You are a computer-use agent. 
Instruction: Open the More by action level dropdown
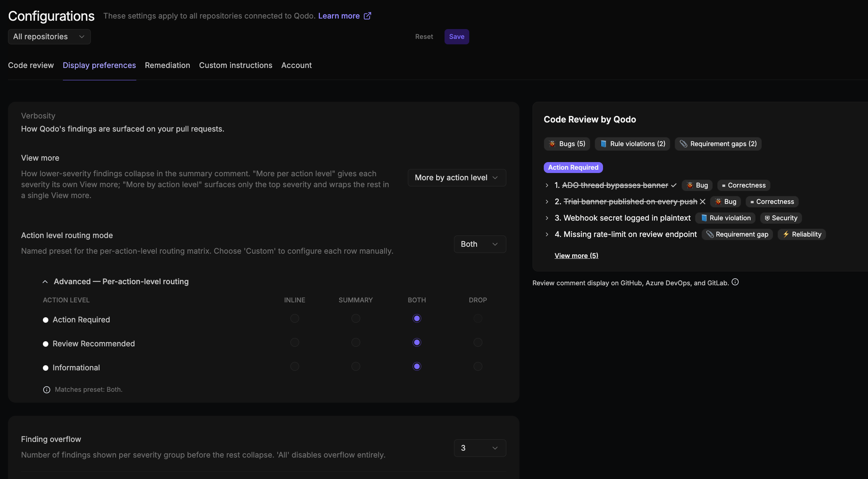click(457, 178)
